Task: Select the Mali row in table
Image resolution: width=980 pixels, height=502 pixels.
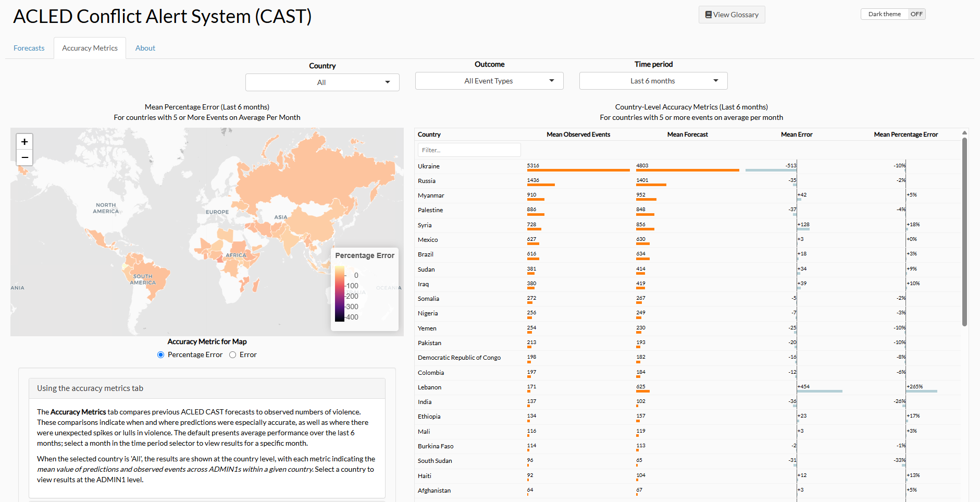Action: point(688,432)
